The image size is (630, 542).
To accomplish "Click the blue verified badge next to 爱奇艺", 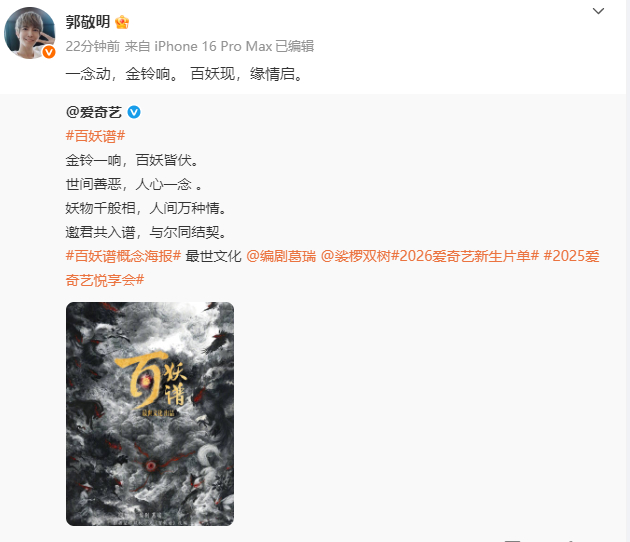I will coord(134,112).
